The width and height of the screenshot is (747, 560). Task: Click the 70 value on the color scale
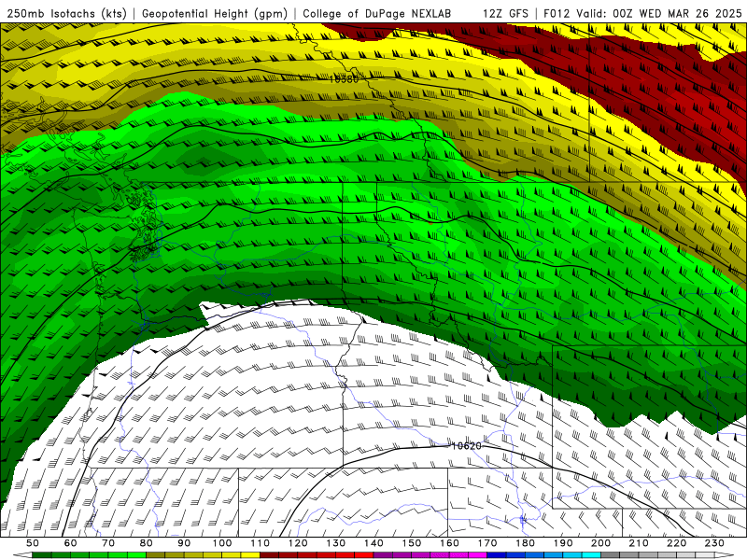tap(108, 543)
